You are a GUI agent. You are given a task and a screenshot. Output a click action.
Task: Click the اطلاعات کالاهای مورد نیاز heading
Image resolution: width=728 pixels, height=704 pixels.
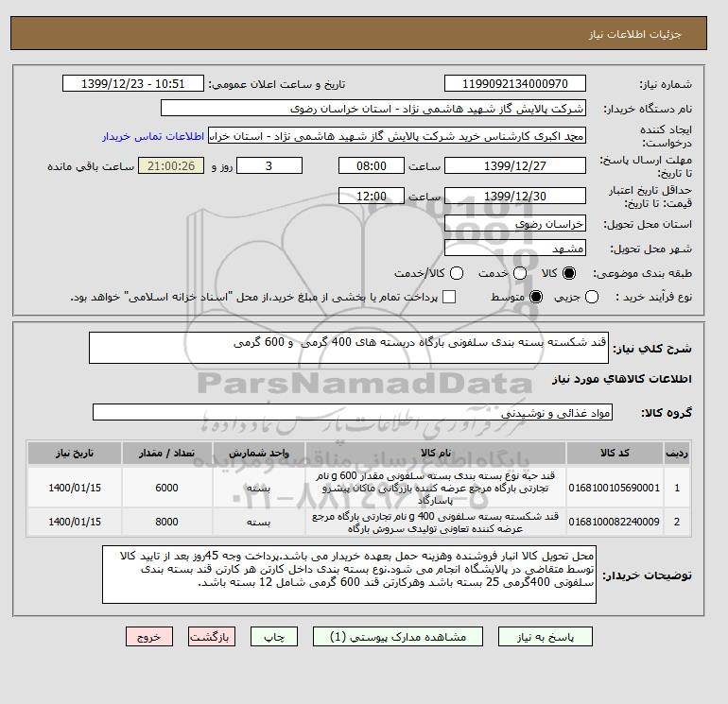[x=622, y=379]
